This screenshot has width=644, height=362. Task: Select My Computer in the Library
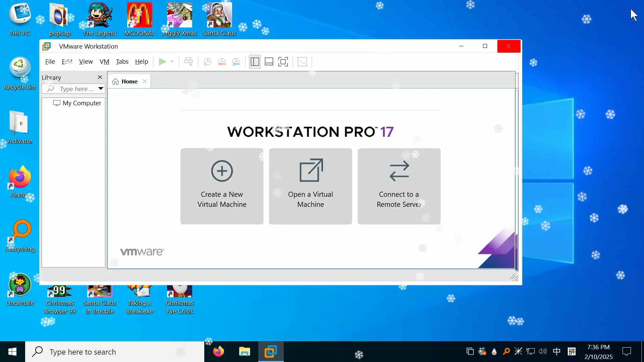click(x=82, y=103)
